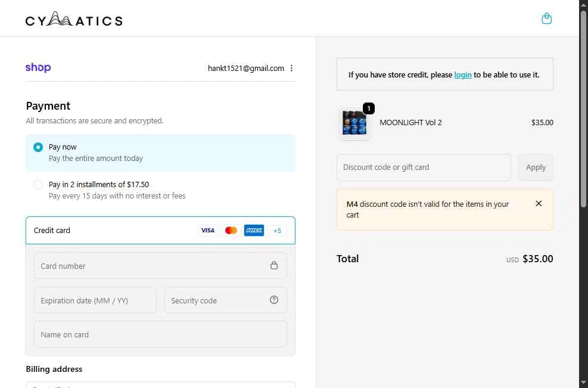Open the shopping bag cart icon
The height and width of the screenshot is (388, 588).
pos(546,18)
